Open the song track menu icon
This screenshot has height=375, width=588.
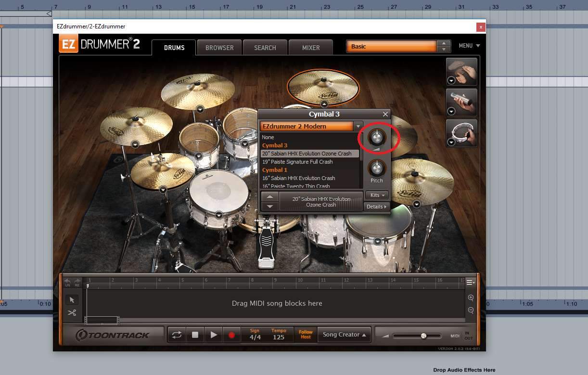tap(470, 283)
